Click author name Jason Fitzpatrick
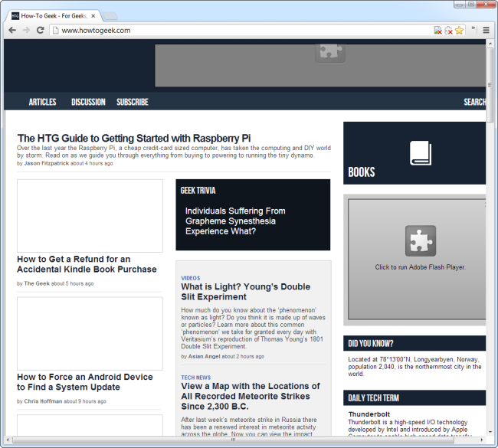The image size is (498, 448). point(47,163)
